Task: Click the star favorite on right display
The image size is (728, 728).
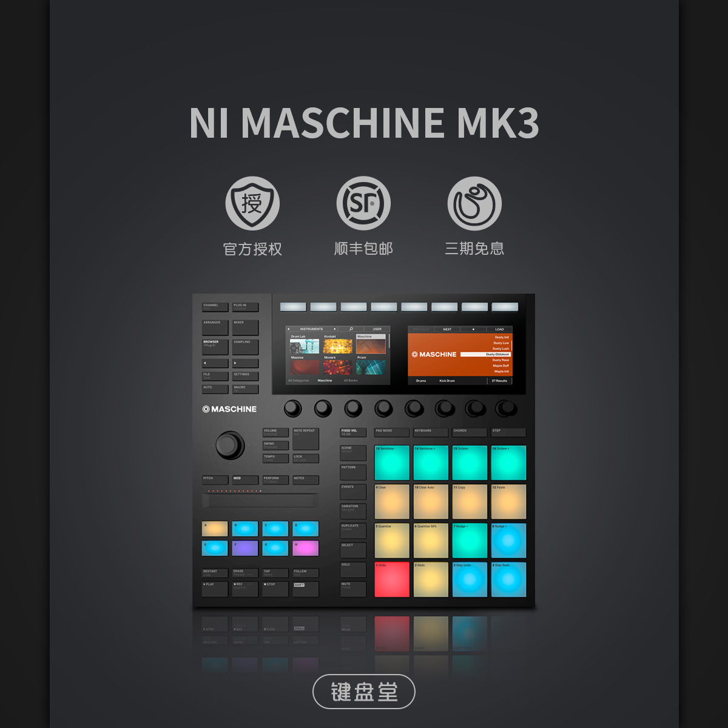Action: click(x=473, y=329)
